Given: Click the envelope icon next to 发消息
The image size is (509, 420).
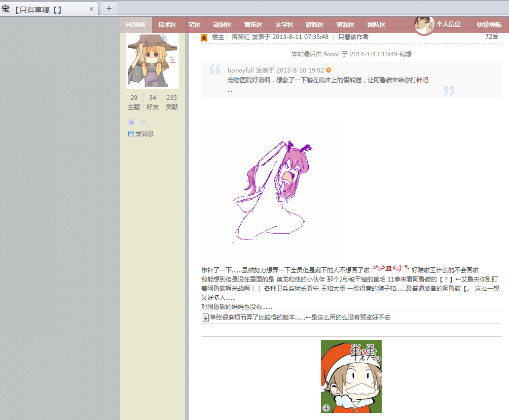Looking at the screenshot, I should (131, 134).
